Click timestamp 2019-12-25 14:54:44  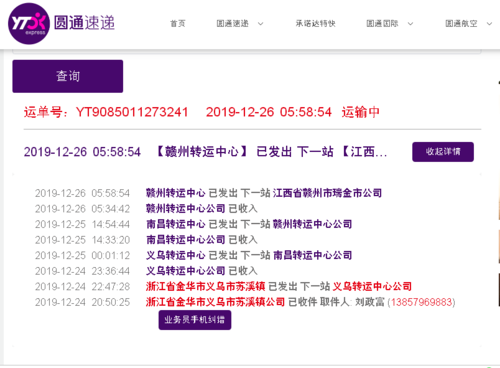[82, 224]
